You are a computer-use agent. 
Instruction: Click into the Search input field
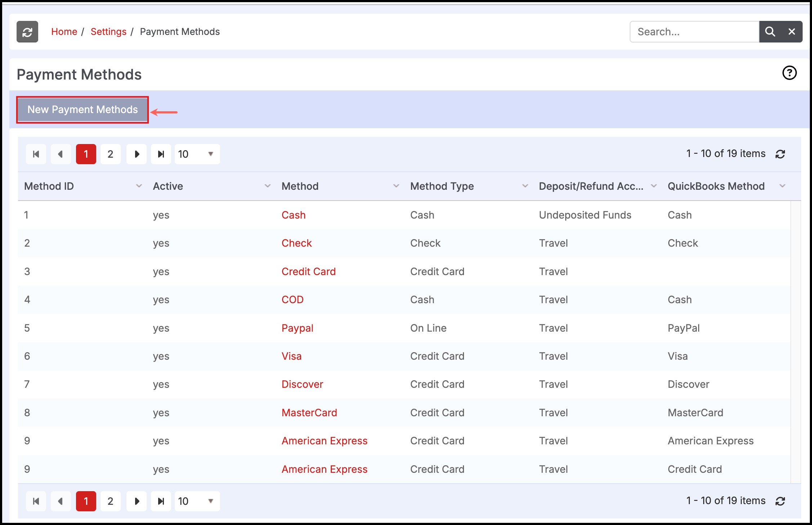[x=694, y=32]
